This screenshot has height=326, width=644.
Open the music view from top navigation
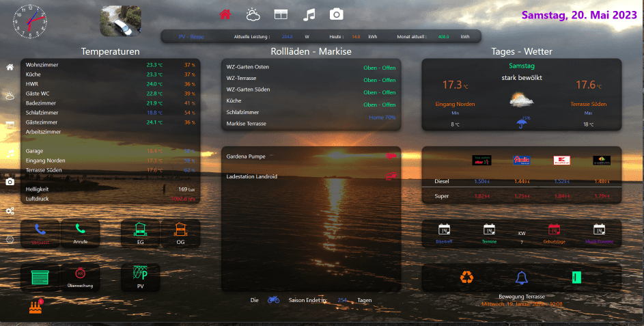tap(309, 15)
